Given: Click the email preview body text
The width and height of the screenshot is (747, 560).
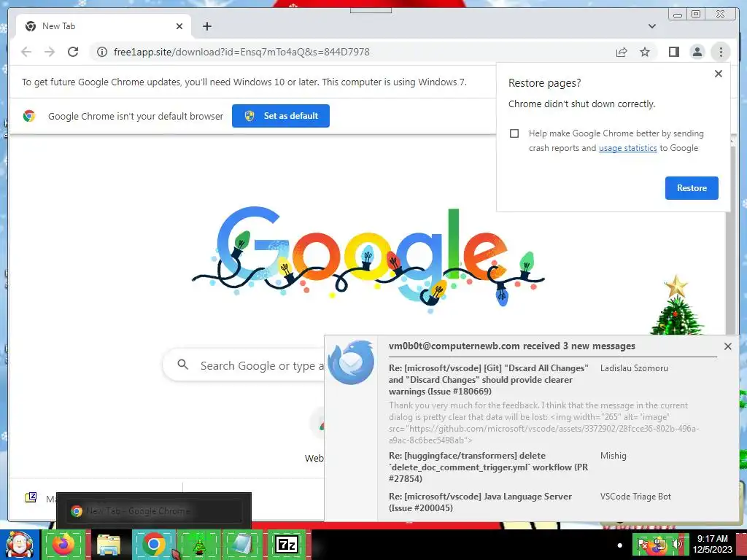Looking at the screenshot, I should pyautogui.click(x=543, y=422).
